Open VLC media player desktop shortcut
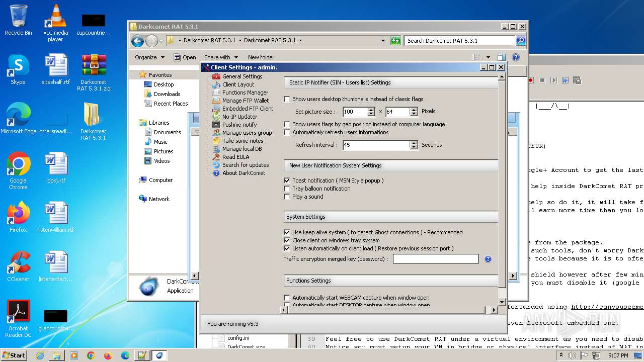The width and height of the screenshot is (644, 362). (56, 24)
